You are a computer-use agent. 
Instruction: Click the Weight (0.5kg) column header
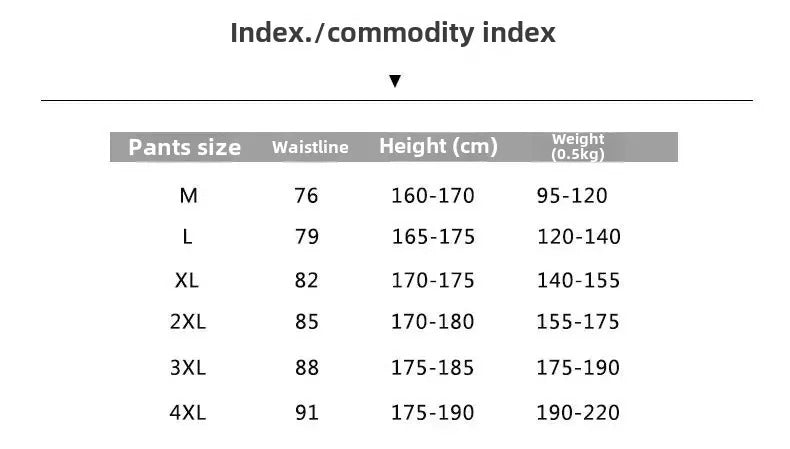click(578, 147)
